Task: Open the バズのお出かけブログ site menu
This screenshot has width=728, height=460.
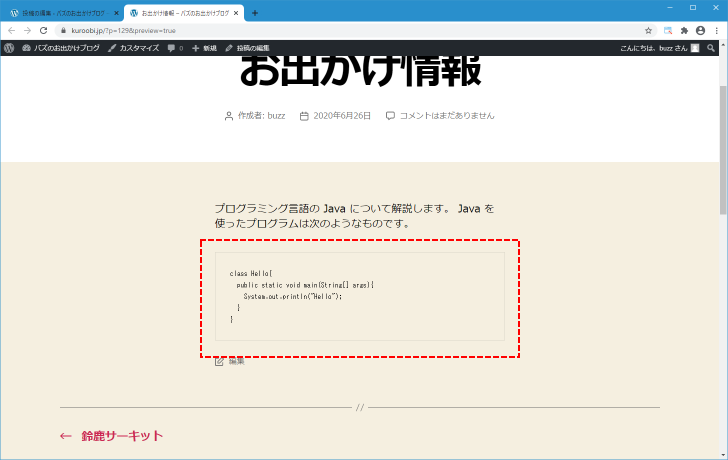Action: point(61,48)
